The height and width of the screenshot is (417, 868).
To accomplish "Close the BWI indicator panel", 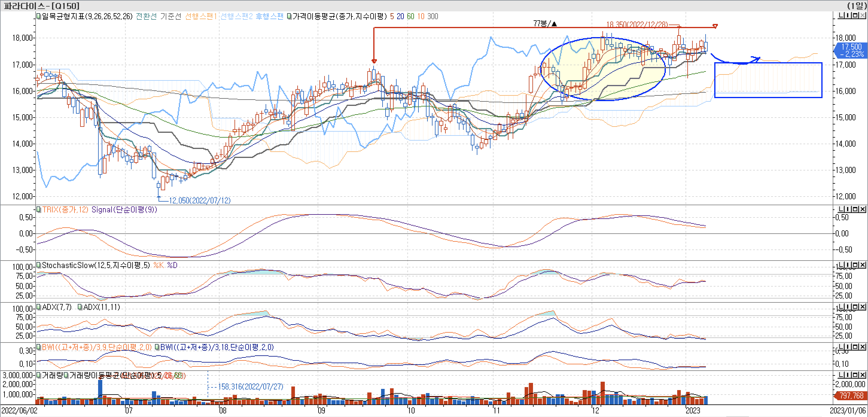I will tap(863, 347).
